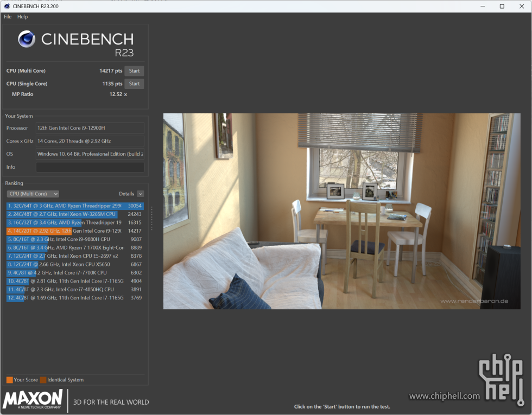
Task: Click the Identical System legend swatch
Action: coord(43,380)
